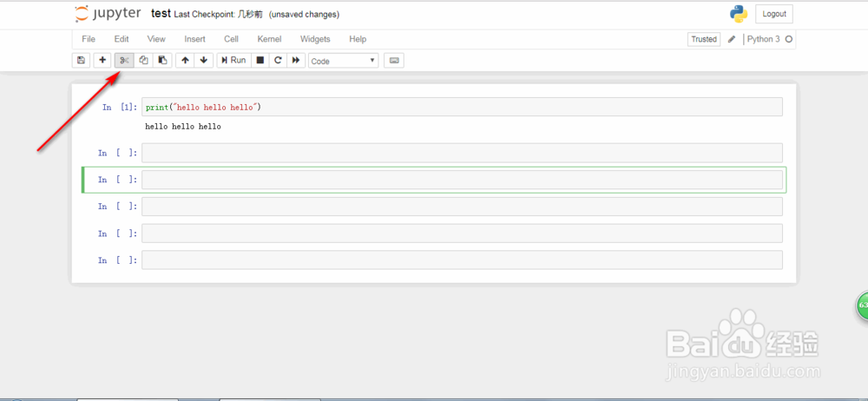Copy selected cells icon
Screen dimensions: 868x401
click(143, 61)
